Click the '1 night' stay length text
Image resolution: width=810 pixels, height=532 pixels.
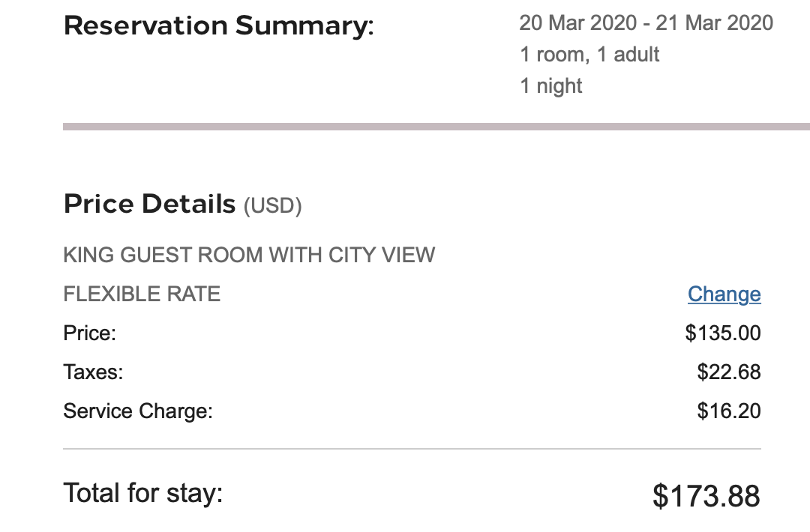pyautogui.click(x=551, y=85)
